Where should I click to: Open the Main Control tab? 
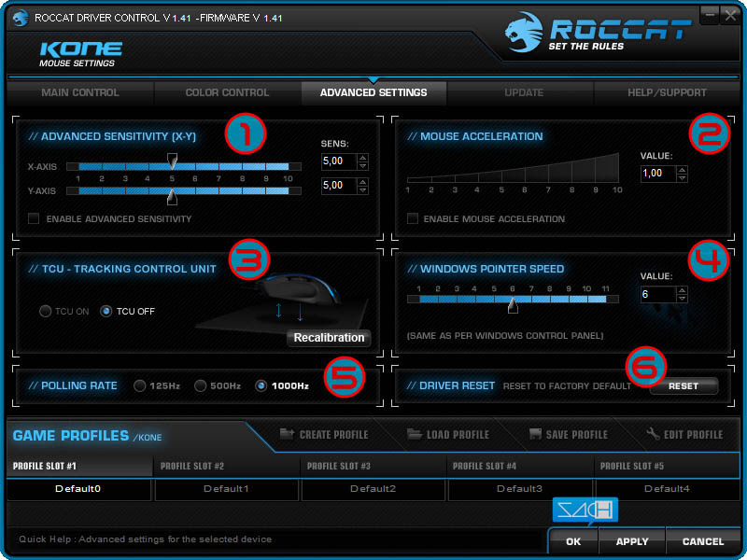pos(80,92)
